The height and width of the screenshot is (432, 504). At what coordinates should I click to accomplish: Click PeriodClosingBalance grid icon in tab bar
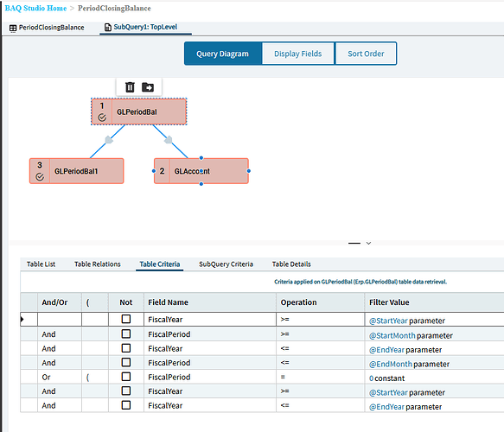tap(13, 28)
